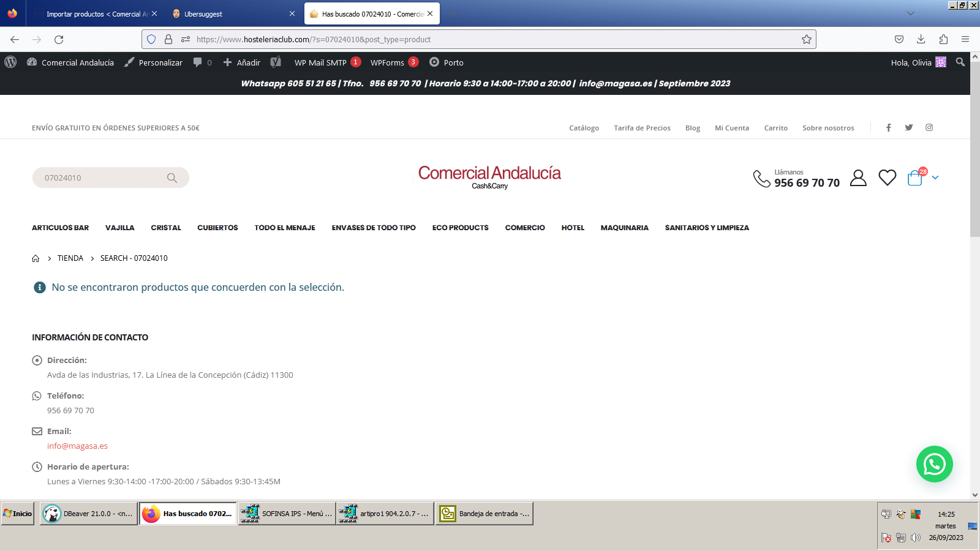
Task: Open VAJILLA category
Action: click(x=119, y=228)
